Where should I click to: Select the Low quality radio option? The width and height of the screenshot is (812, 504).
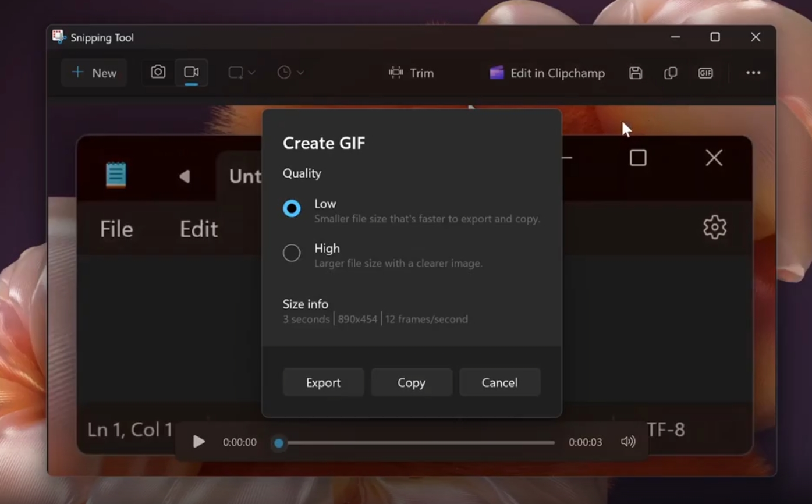click(292, 208)
